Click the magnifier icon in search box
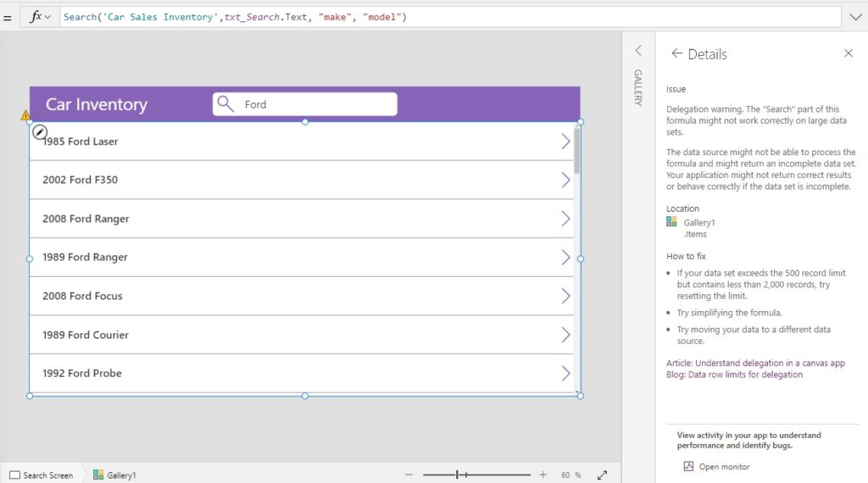 pyautogui.click(x=225, y=103)
